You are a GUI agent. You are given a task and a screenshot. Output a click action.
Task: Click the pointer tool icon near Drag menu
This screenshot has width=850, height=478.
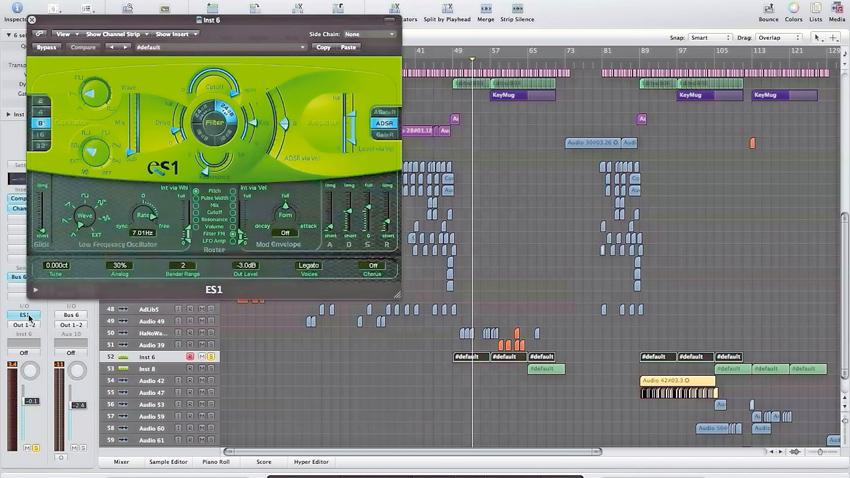click(x=817, y=37)
